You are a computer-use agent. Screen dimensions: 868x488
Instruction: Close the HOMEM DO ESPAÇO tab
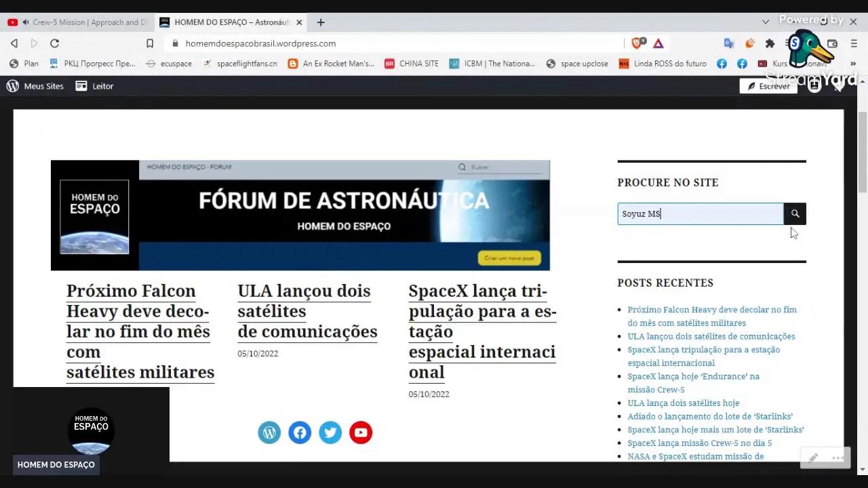click(x=299, y=22)
